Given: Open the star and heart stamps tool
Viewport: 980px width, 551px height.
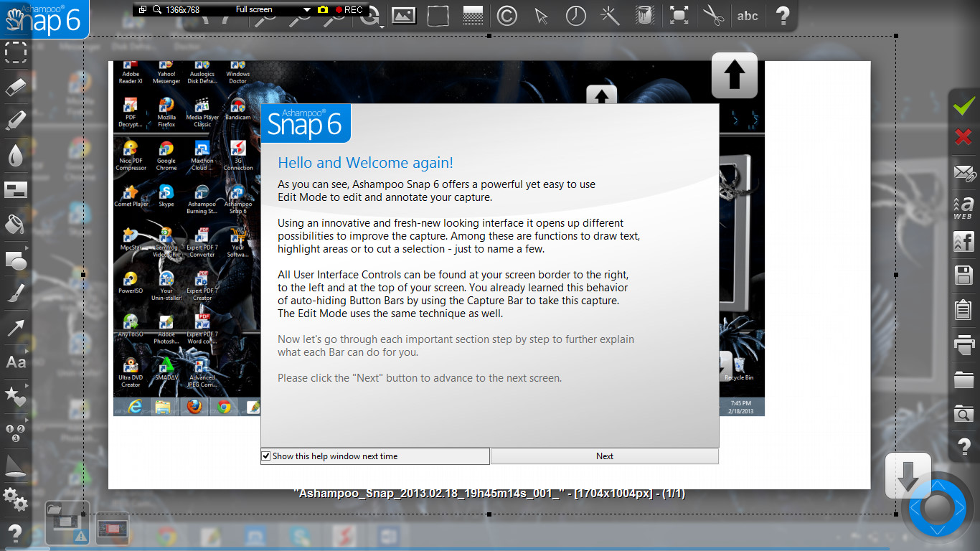Looking at the screenshot, I should (x=16, y=395).
